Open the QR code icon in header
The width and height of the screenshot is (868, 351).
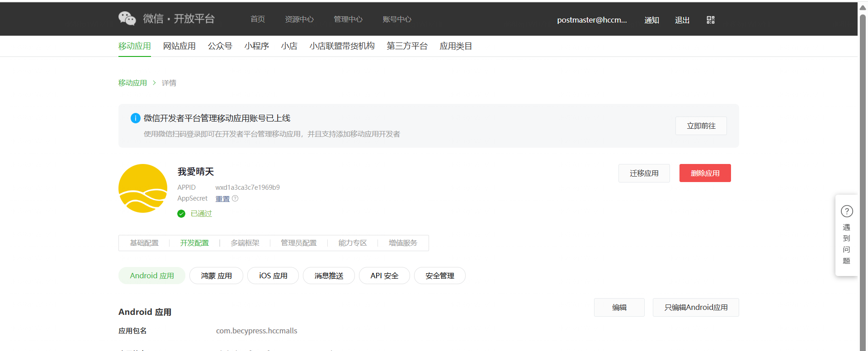point(711,20)
